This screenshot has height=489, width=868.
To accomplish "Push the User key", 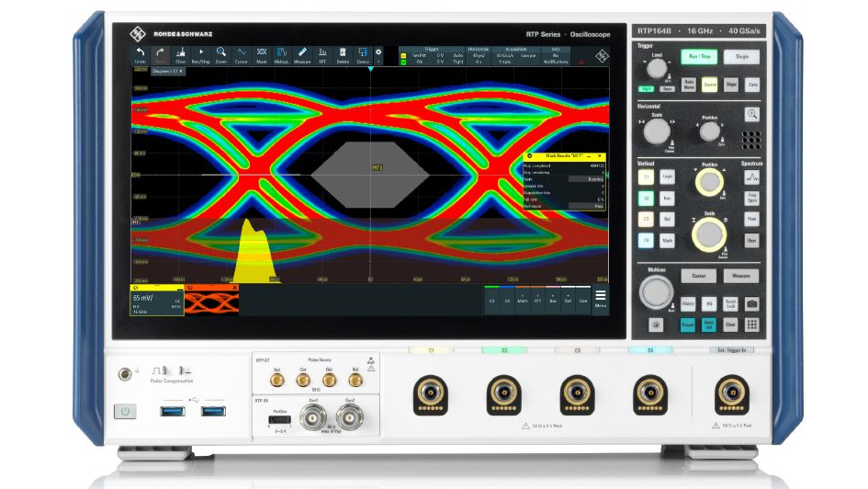I will tap(751, 240).
